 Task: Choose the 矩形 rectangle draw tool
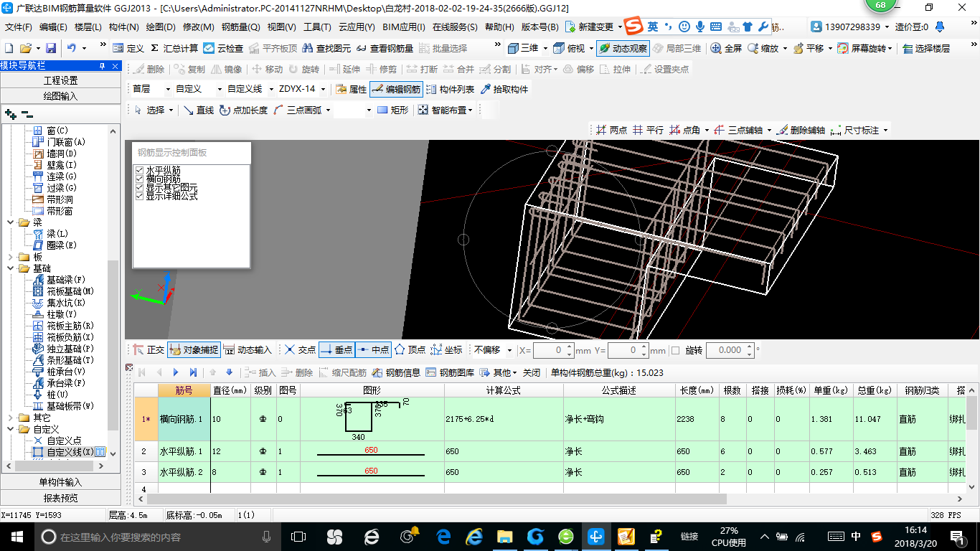pyautogui.click(x=393, y=110)
